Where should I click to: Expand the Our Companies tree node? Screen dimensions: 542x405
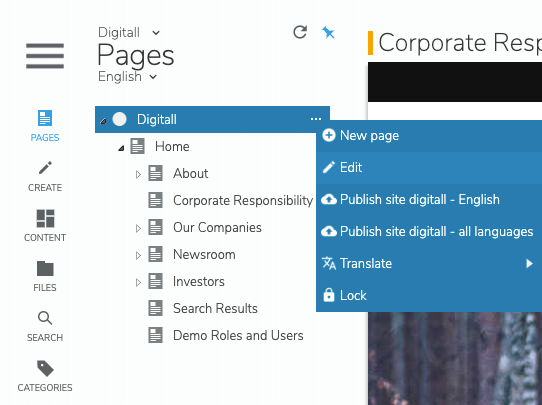pyautogui.click(x=138, y=228)
